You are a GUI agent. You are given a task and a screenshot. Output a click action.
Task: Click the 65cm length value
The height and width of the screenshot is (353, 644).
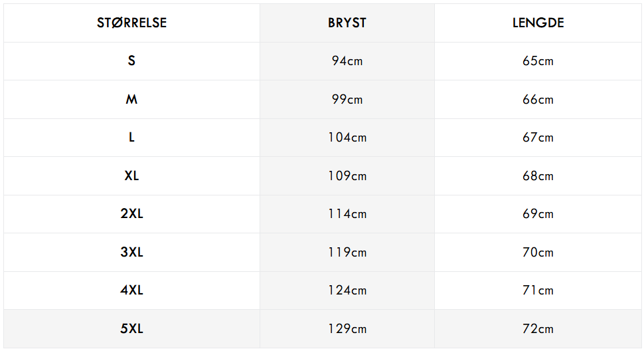538,61
